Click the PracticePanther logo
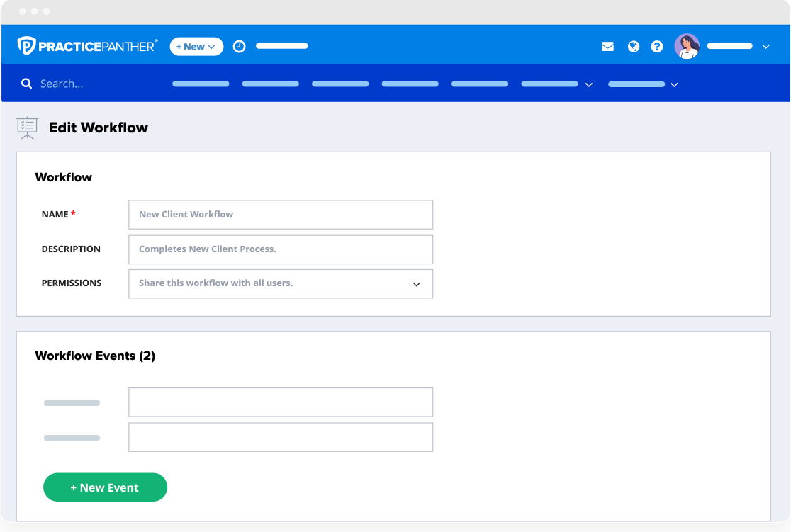Viewport: 791px width, 532px height. pos(87,46)
